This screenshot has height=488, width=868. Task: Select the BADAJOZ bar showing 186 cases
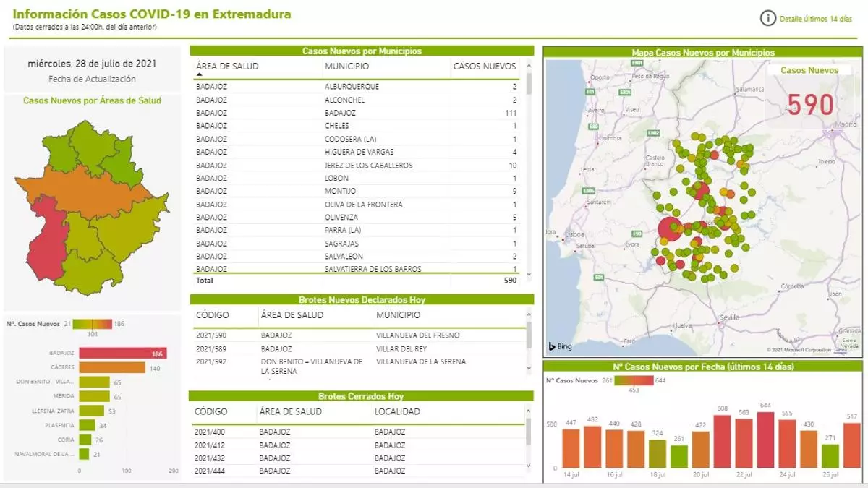122,353
